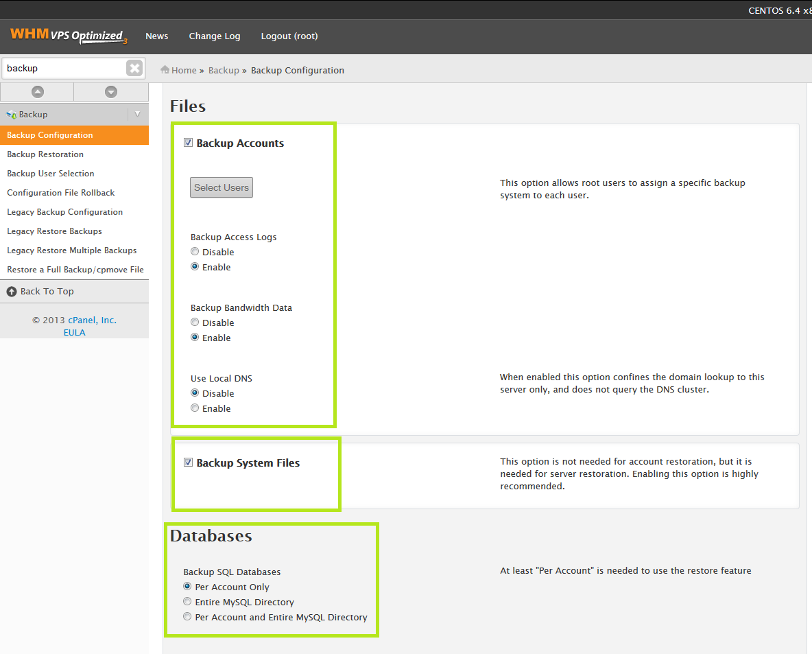Click the Home icon in breadcrumb
Viewport: 812px width, 654px height.
click(x=165, y=69)
